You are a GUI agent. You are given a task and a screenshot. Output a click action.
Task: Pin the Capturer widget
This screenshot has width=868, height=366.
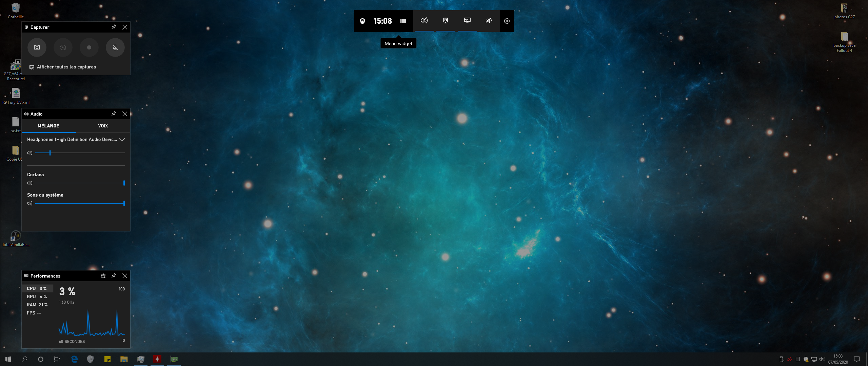click(114, 27)
